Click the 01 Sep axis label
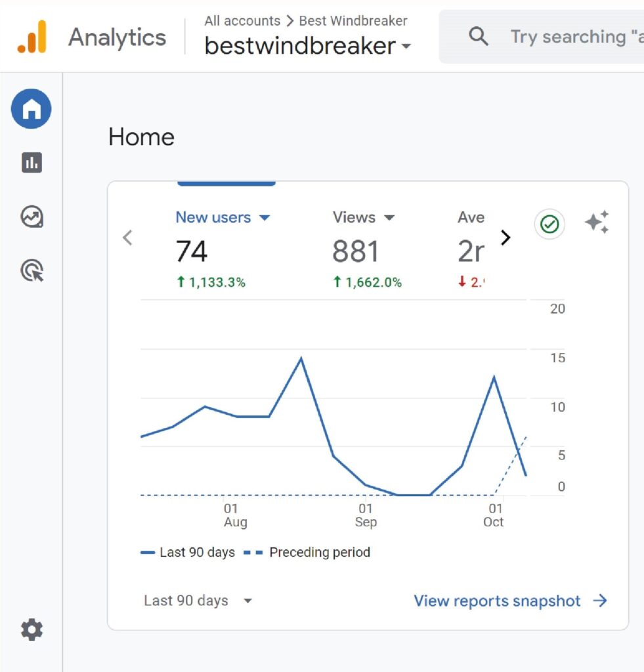The height and width of the screenshot is (672, 644). [x=366, y=515]
